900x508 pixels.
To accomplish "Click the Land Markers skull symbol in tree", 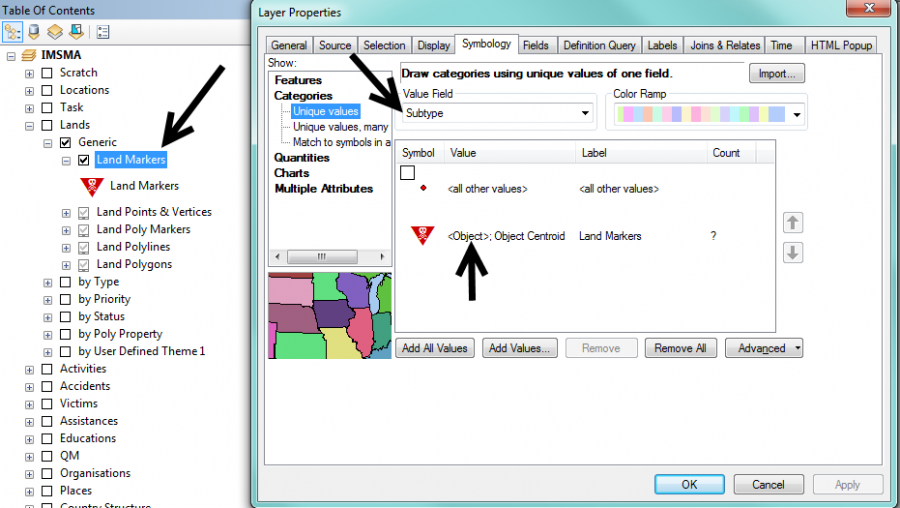I will click(92, 186).
